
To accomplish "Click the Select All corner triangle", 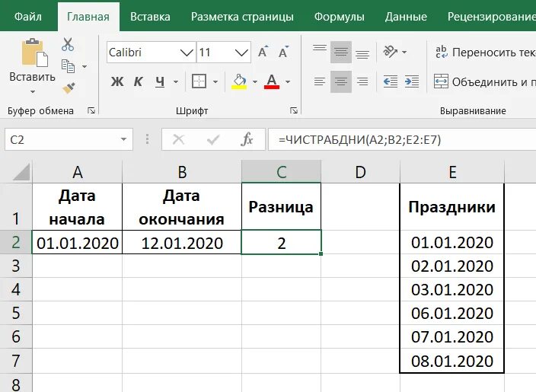I will tap(21, 171).
